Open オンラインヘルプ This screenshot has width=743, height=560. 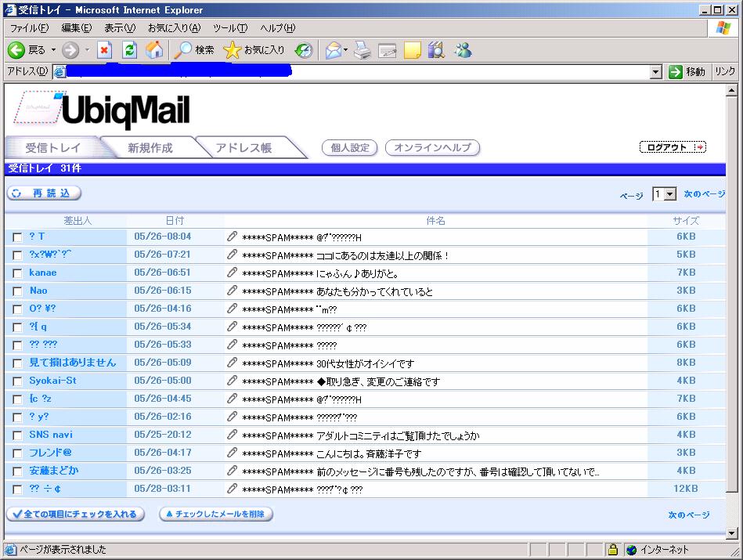pos(433,147)
